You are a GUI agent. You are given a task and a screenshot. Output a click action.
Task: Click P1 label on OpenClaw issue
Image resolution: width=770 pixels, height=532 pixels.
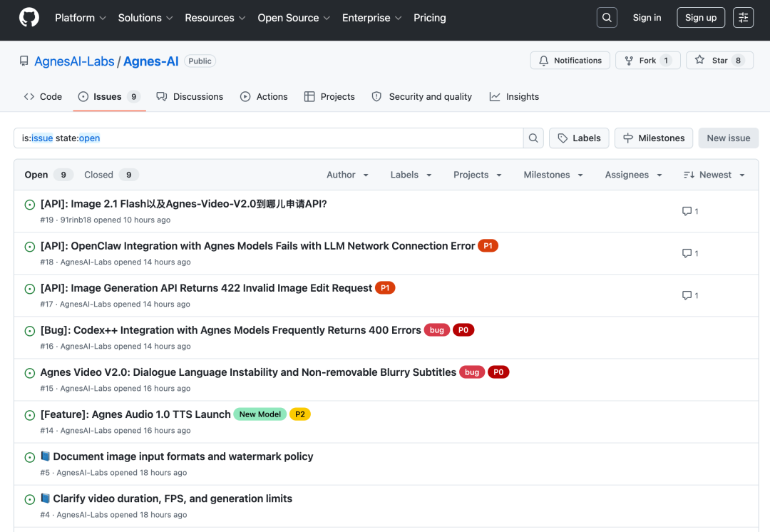click(488, 246)
